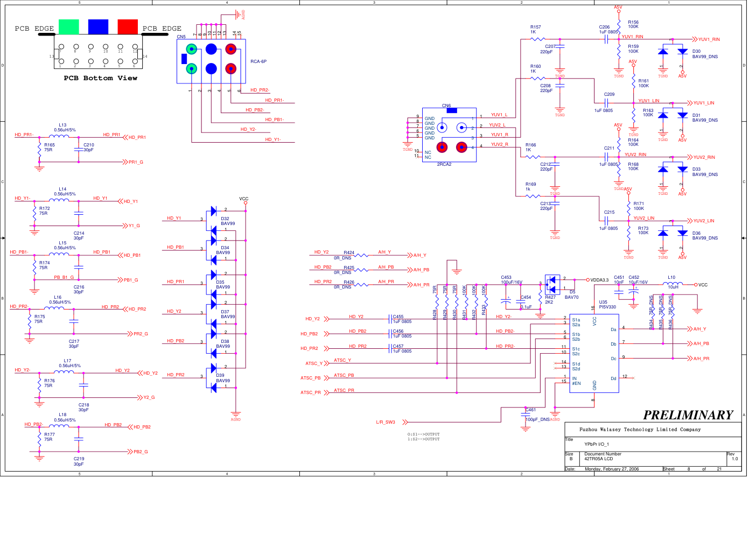Select the 2RCA2 connector label
756x534 pixels.
click(x=444, y=164)
